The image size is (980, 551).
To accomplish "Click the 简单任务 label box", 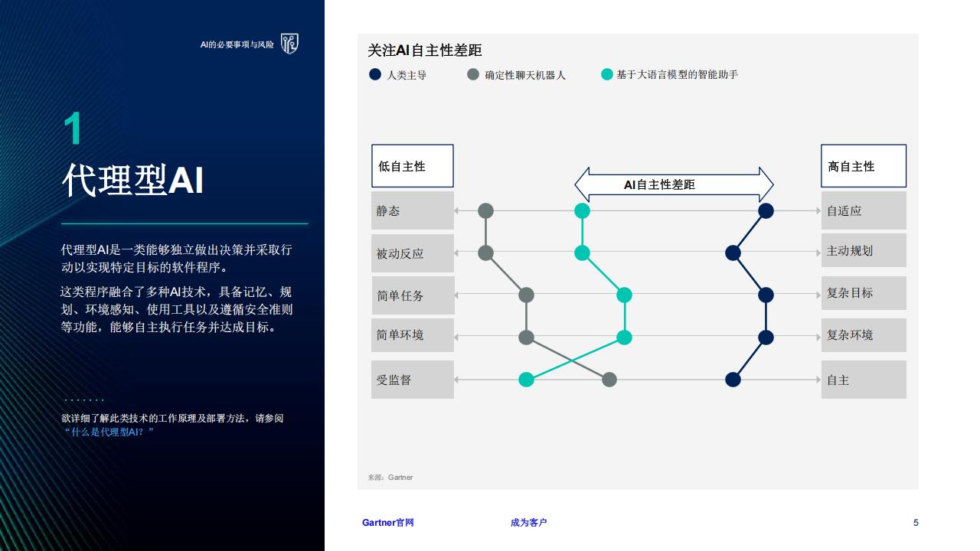I will [x=413, y=295].
